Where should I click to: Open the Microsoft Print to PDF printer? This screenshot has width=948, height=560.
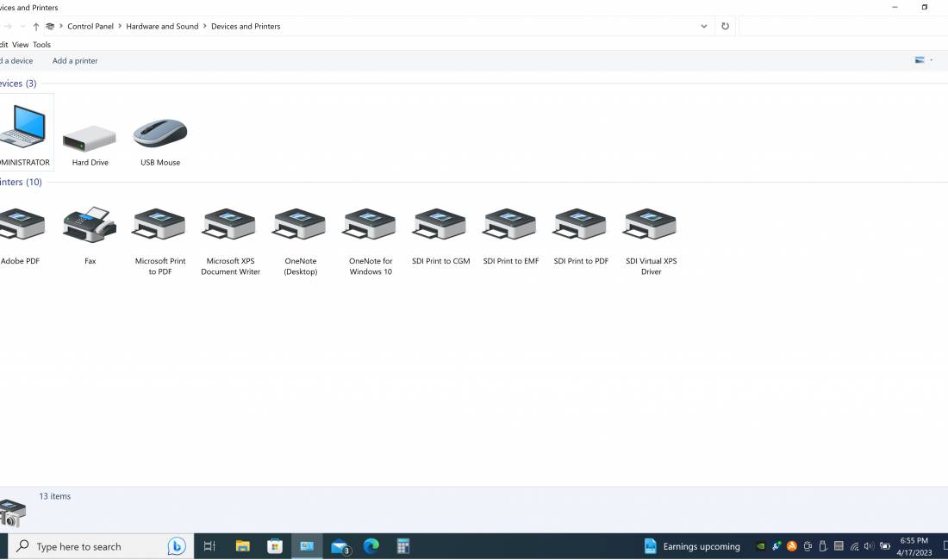coord(159,224)
